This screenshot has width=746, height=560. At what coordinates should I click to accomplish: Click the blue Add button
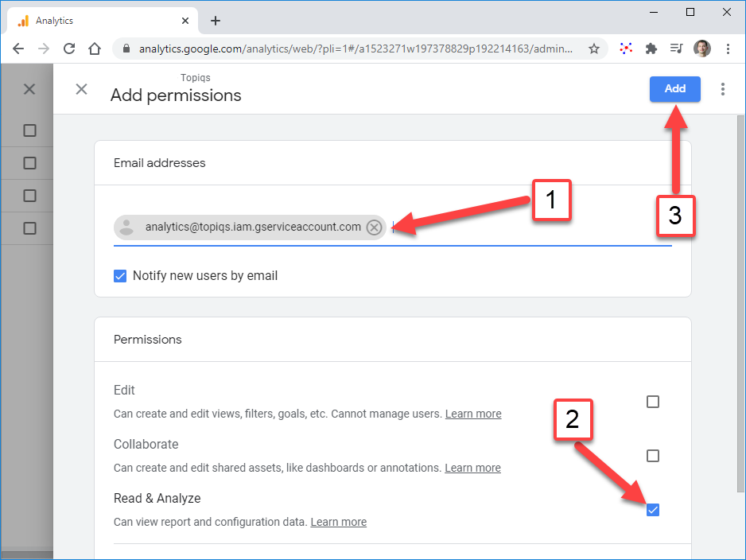tap(674, 89)
